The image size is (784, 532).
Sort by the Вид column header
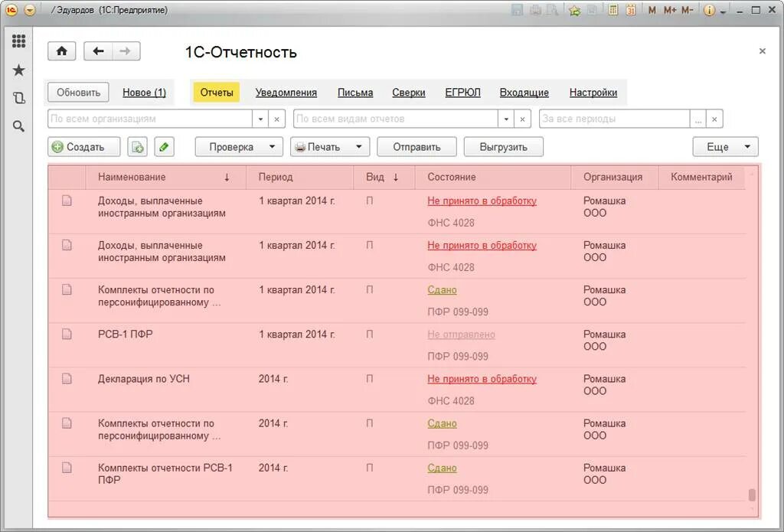(x=384, y=177)
